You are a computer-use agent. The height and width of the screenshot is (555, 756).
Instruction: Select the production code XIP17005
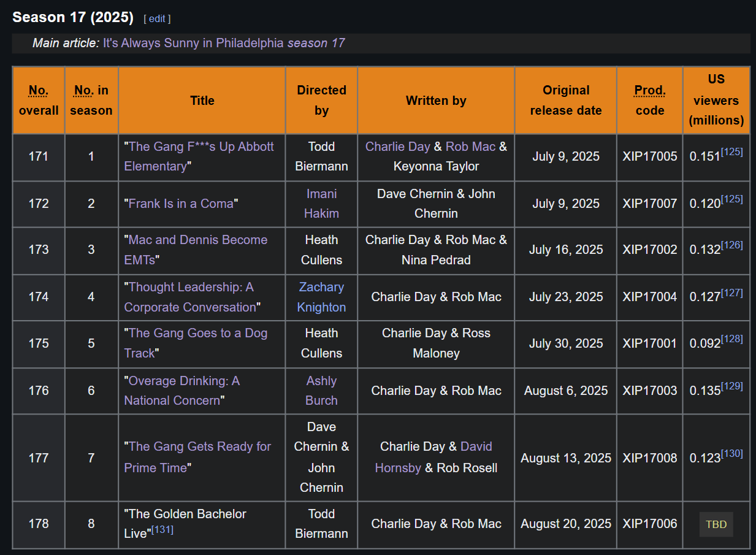pyautogui.click(x=650, y=156)
